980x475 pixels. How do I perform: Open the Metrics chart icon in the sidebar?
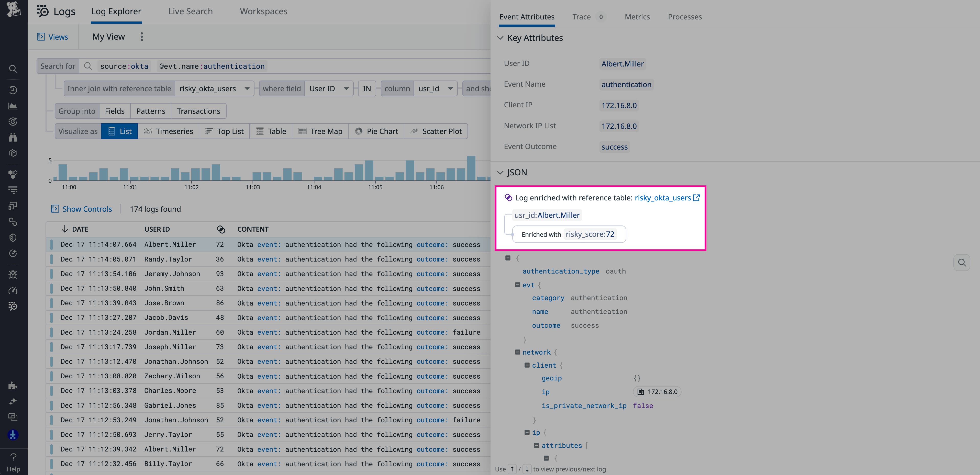tap(13, 107)
